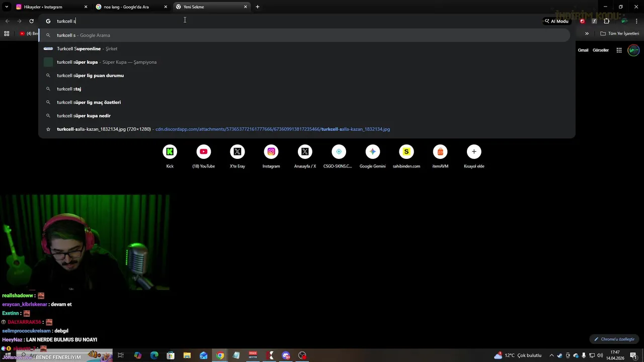Open the X'te Eray shortcut
Viewport: 644px width, 362px height.
coord(237,156)
